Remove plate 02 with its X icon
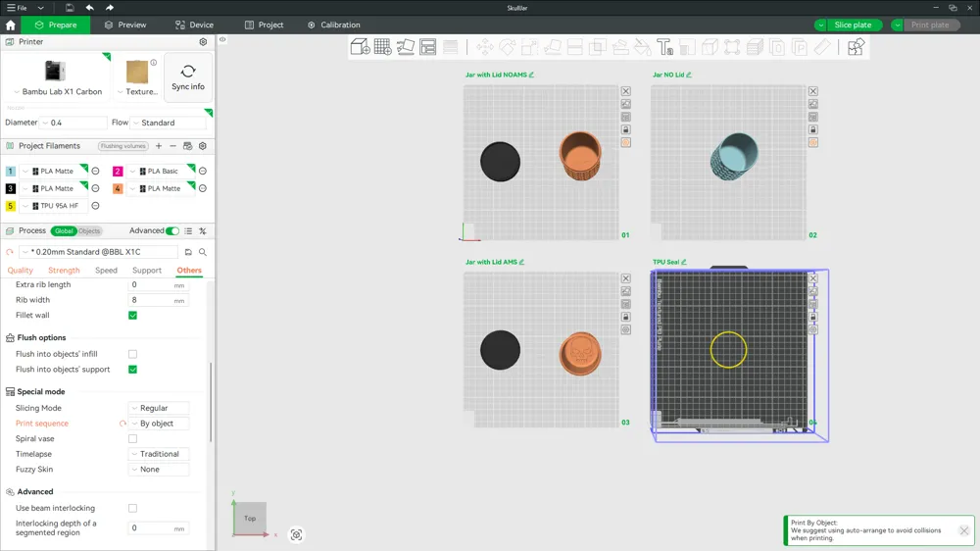The height and width of the screenshot is (551, 980). click(813, 91)
